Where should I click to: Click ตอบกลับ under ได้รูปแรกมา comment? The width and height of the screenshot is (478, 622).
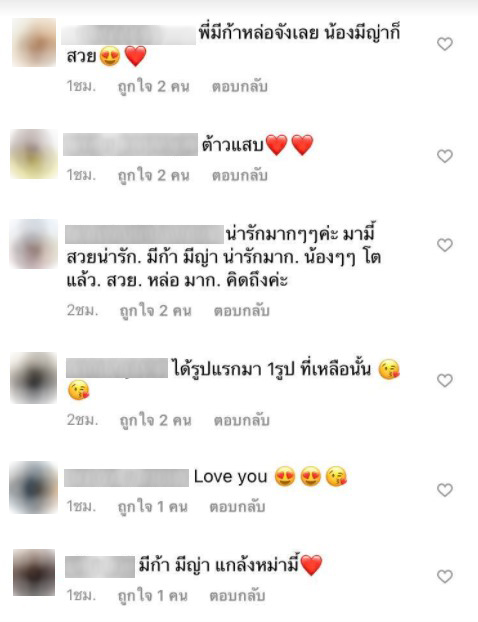242,420
